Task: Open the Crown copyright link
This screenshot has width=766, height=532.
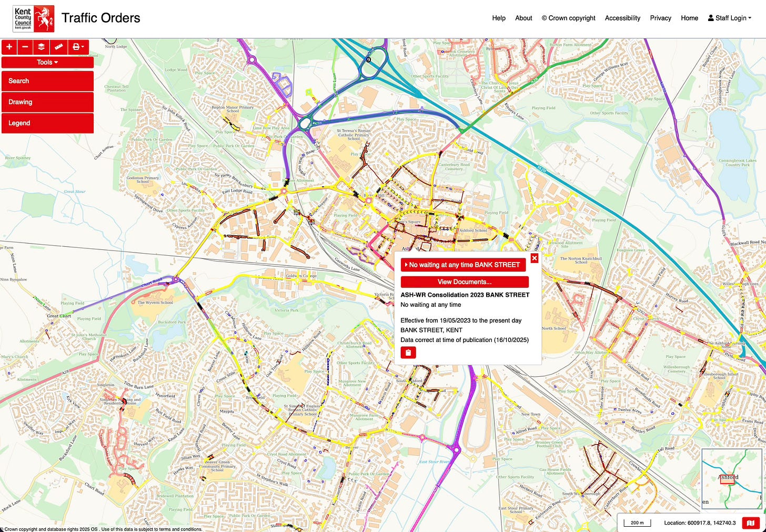Action: [x=569, y=18]
